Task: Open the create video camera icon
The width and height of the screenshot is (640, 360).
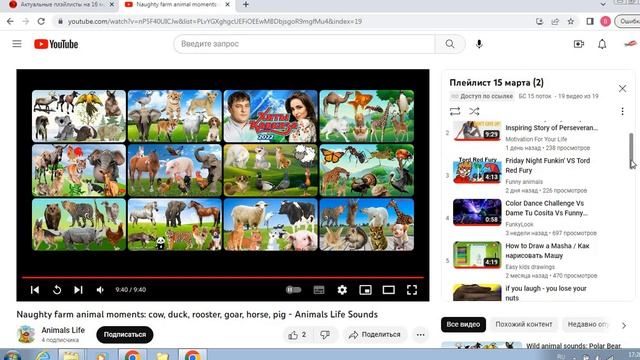Action: click(x=579, y=44)
